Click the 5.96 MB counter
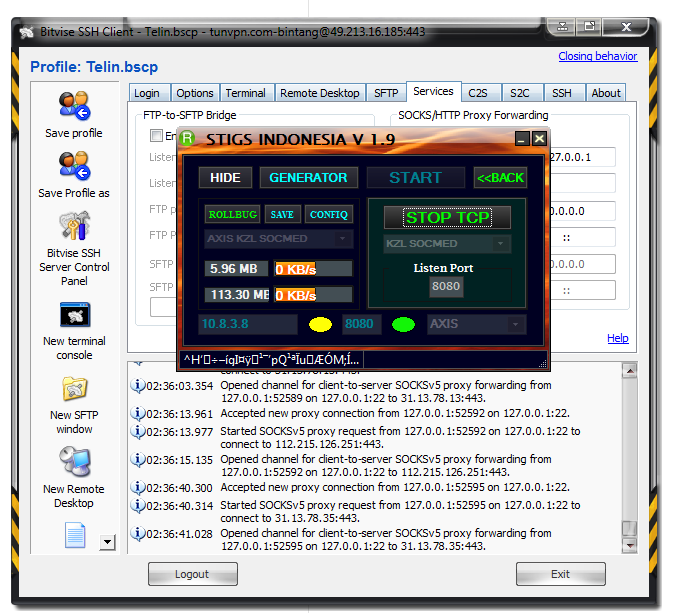Viewport: 678px width, 613px height. pyautogui.click(x=236, y=268)
